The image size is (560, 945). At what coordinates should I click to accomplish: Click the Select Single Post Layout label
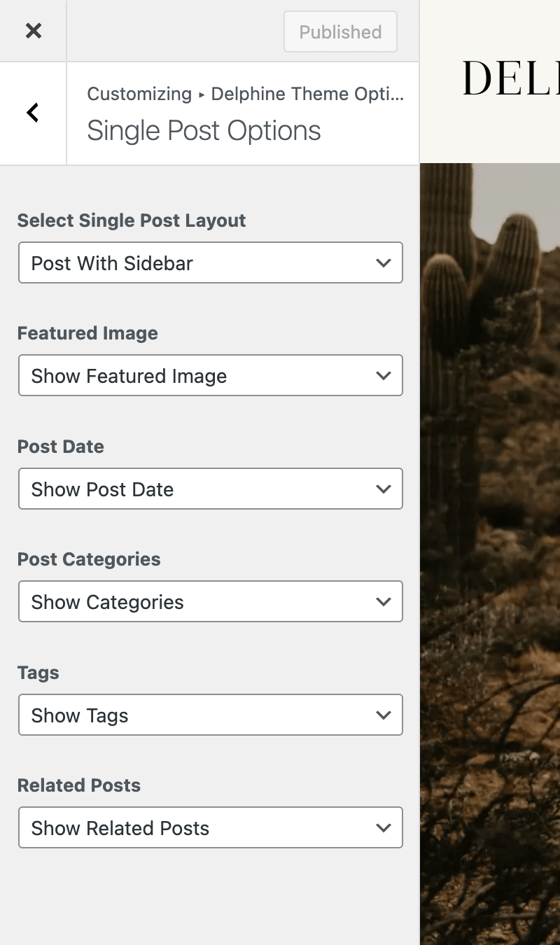(x=132, y=220)
